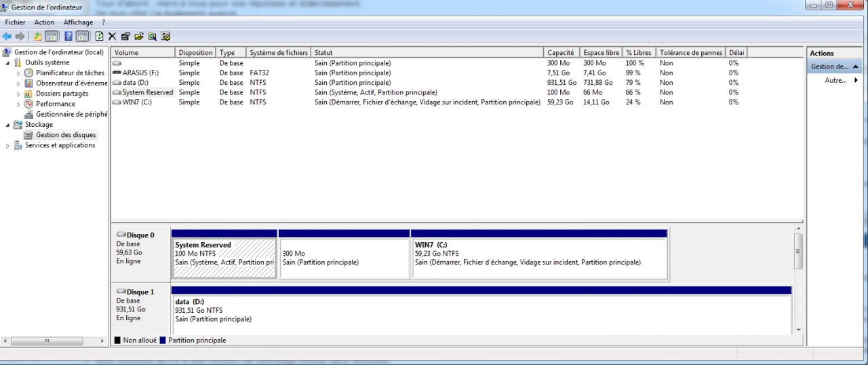Click the tree pane horizontal scrollbar thumb
This screenshot has width=868, height=365.
click(47, 341)
